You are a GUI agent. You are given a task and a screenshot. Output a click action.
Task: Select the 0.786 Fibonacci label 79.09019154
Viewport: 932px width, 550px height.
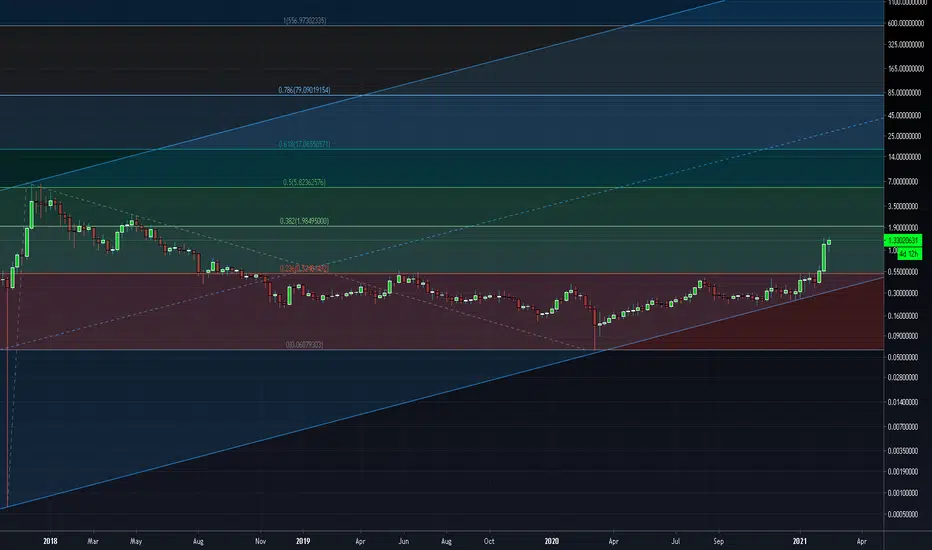coord(304,90)
